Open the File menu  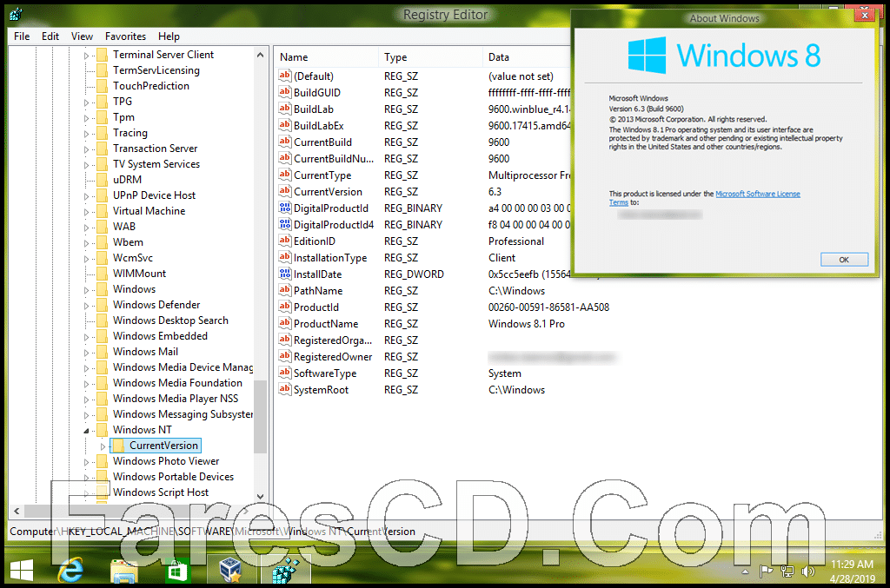pyautogui.click(x=22, y=36)
